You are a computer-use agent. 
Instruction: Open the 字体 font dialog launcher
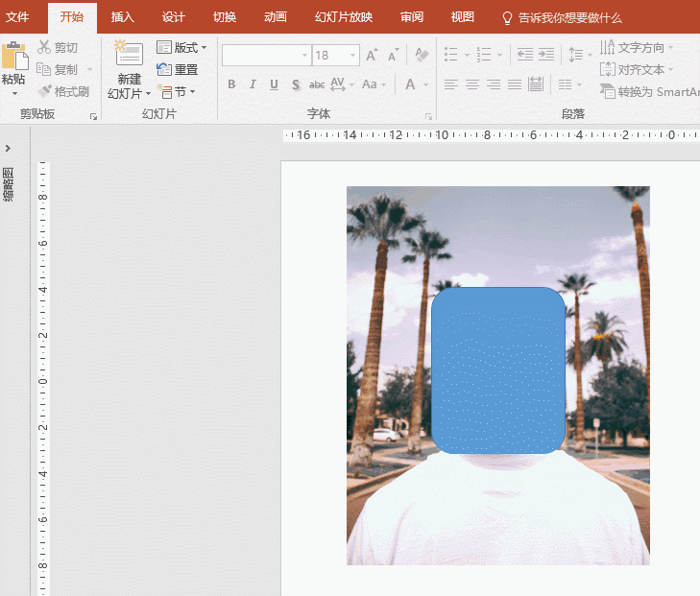428,116
